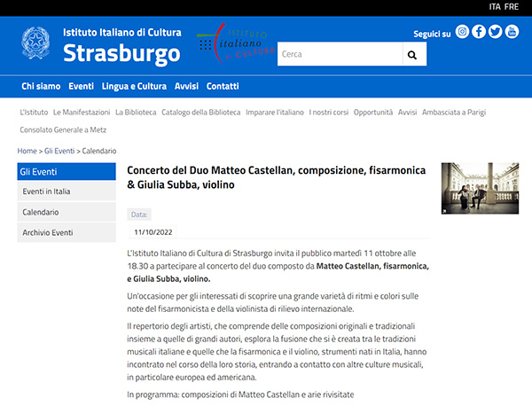Switch language to ITA

(x=495, y=7)
